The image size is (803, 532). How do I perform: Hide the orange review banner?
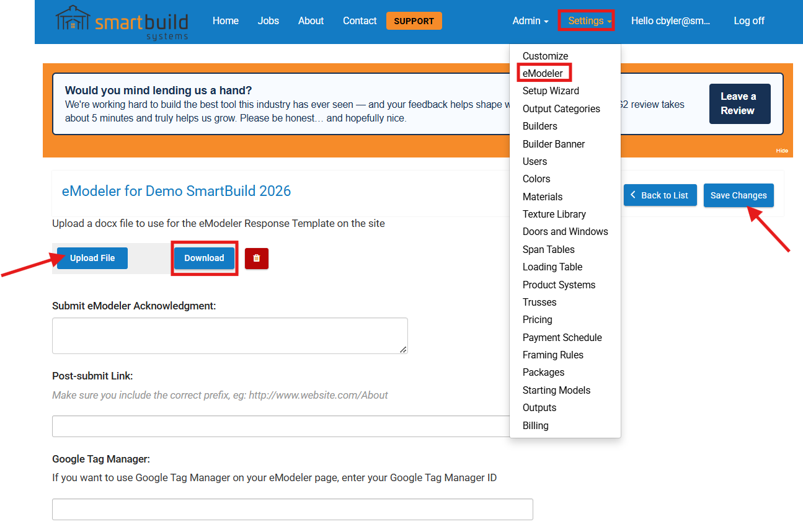[x=781, y=151]
